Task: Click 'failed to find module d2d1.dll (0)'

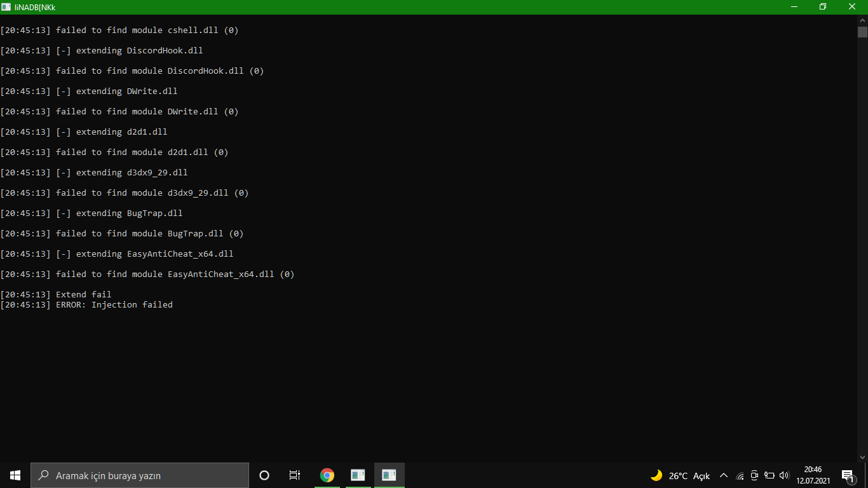Action: click(x=142, y=152)
